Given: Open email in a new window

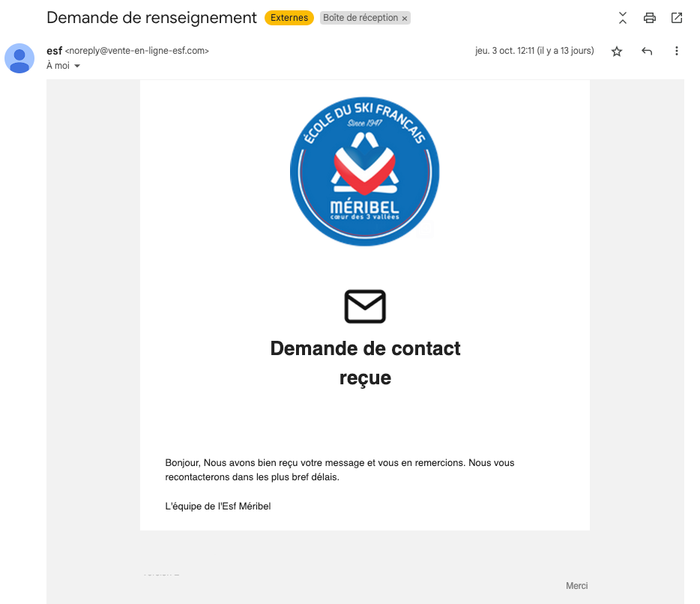Looking at the screenshot, I should [x=677, y=18].
